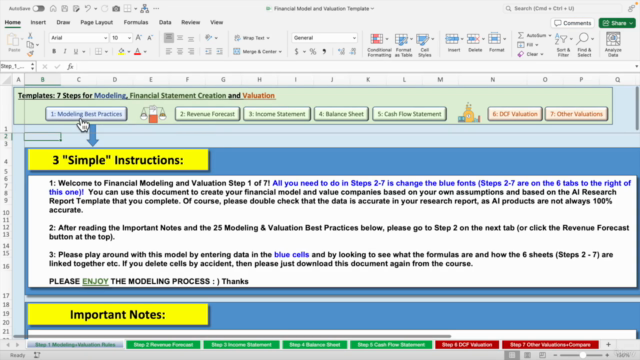Toggle Underline formatting
The width and height of the screenshot is (640, 360).
[x=76, y=51]
